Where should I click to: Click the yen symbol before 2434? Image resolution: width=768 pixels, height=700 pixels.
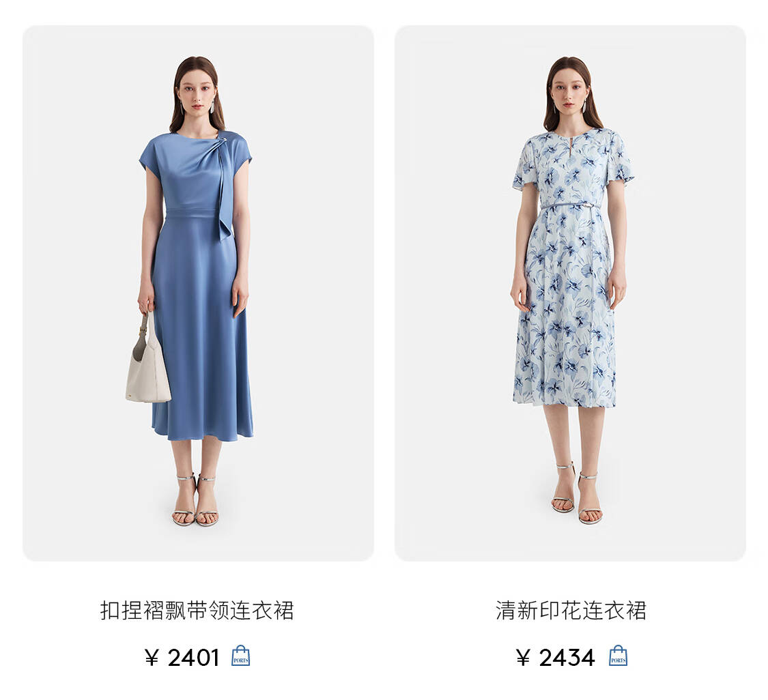coord(523,658)
